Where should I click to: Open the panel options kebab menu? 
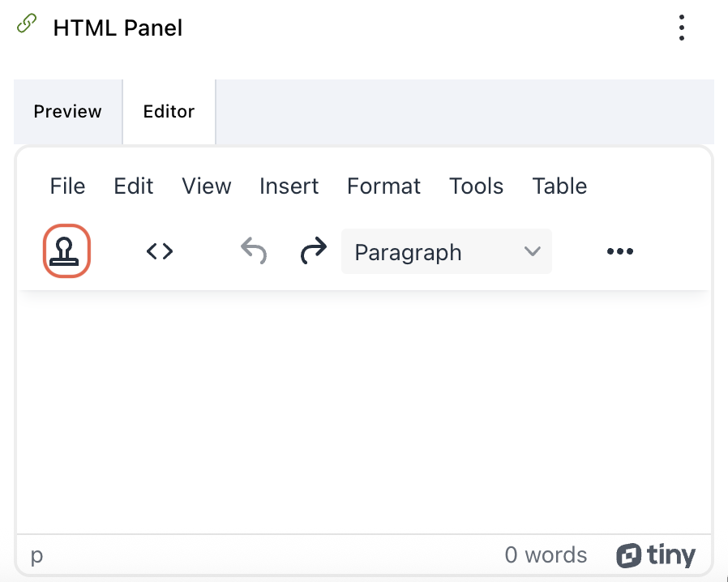coord(682,27)
